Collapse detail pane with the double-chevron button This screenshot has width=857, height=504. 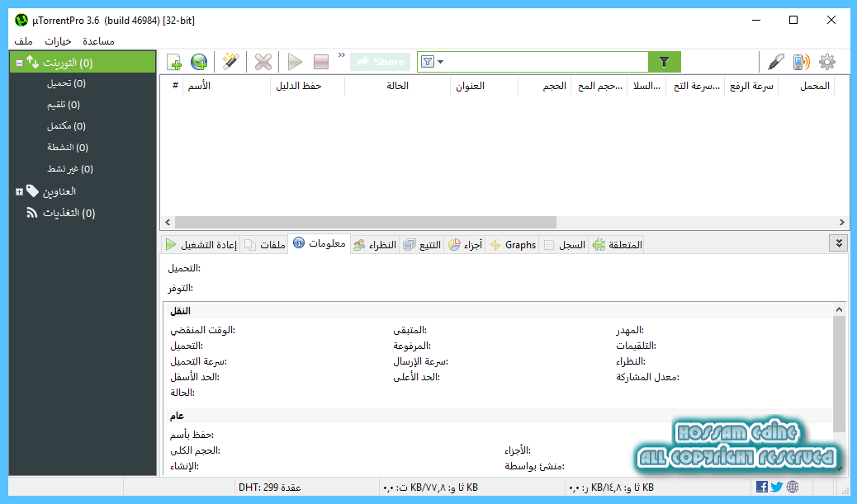(x=838, y=243)
